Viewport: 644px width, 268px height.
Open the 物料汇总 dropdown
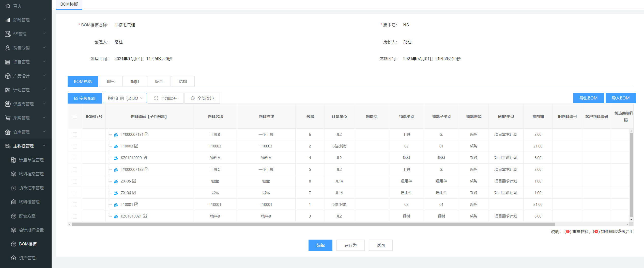tap(125, 98)
